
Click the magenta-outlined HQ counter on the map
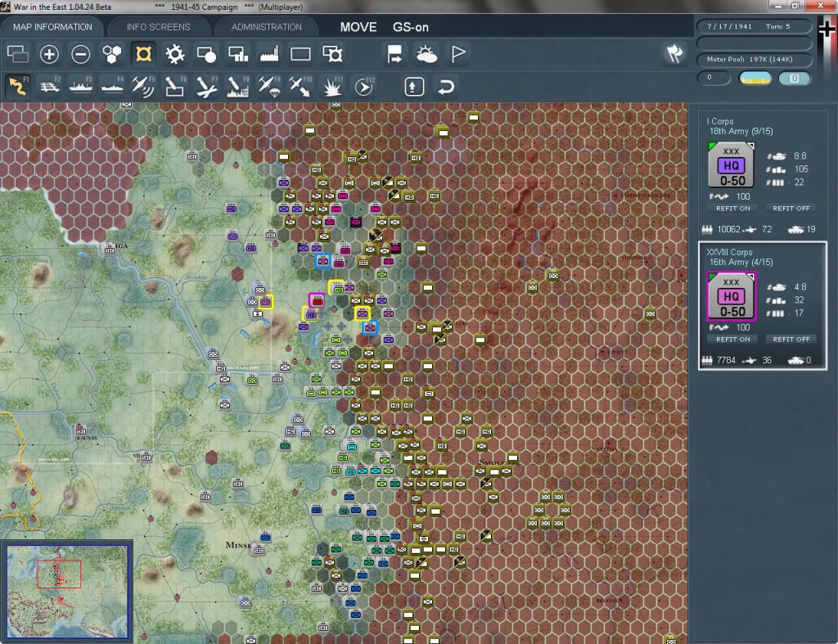(317, 301)
